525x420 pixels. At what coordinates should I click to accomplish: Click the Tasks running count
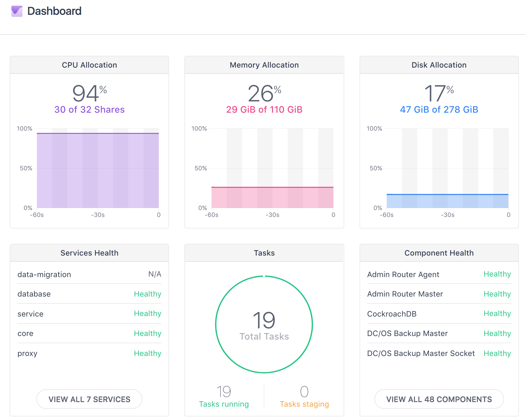[224, 392]
